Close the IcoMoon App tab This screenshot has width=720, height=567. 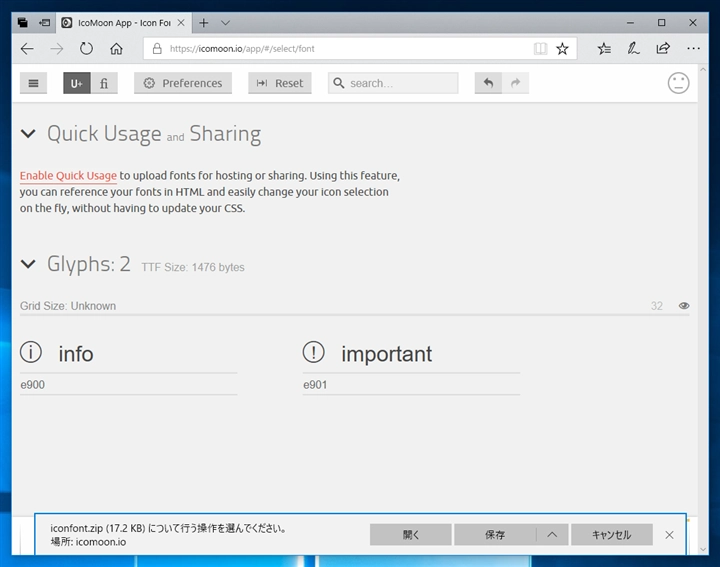[x=181, y=22]
